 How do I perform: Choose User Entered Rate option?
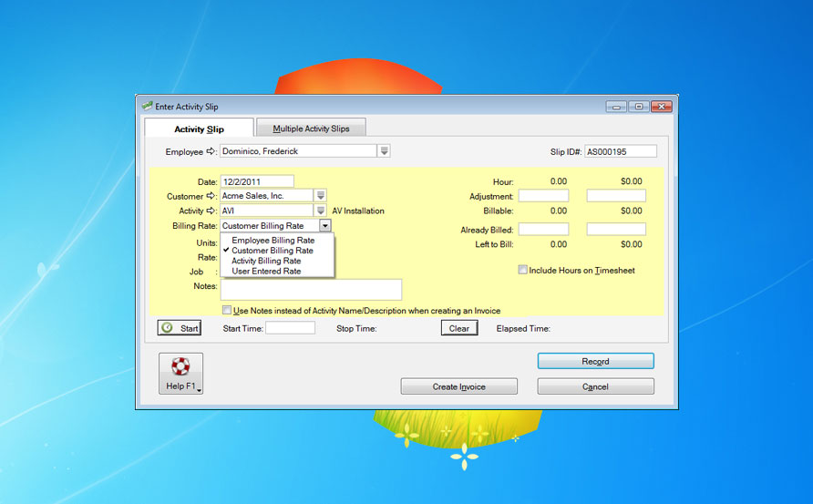266,272
